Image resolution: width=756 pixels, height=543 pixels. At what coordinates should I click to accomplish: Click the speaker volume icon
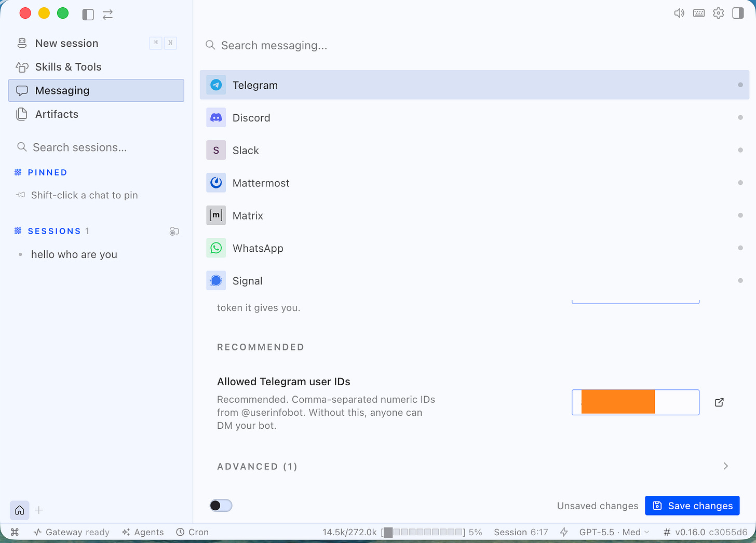[679, 13]
